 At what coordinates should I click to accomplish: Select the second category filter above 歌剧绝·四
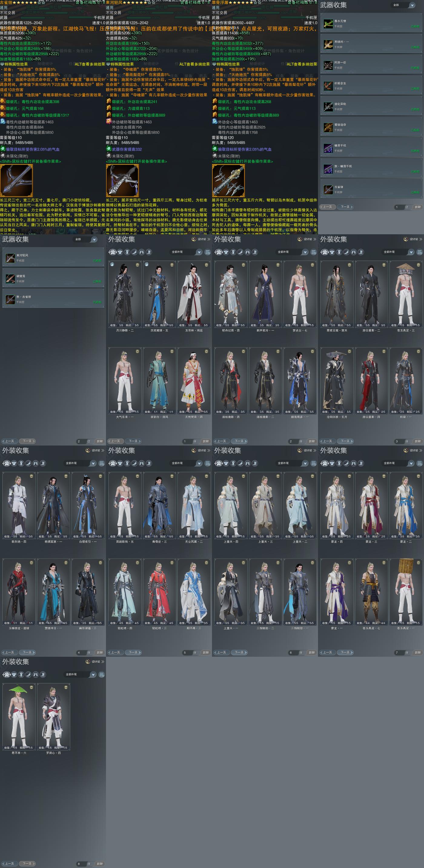click(14, 463)
